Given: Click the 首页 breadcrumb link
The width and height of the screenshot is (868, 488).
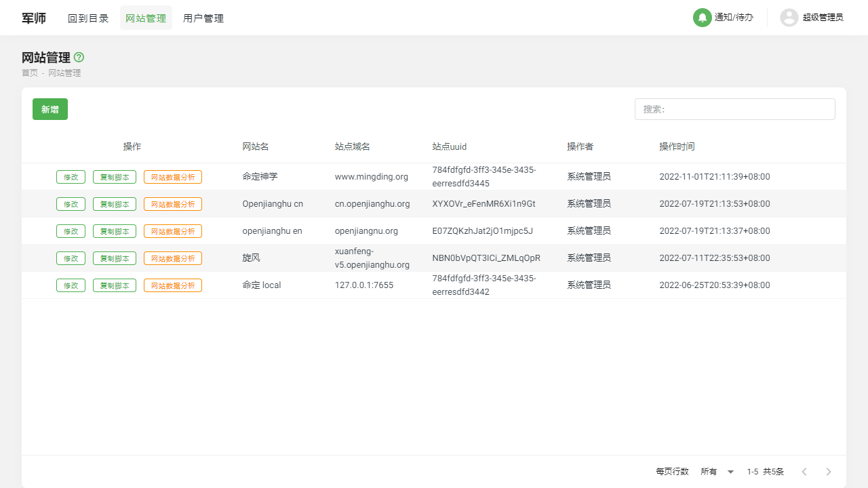Looking at the screenshot, I should (30, 73).
